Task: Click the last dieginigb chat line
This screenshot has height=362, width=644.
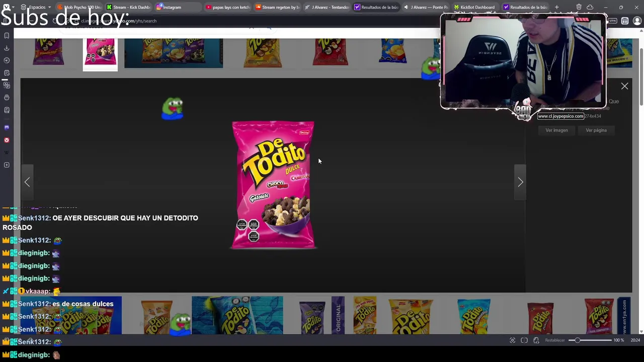Action: tap(32, 355)
